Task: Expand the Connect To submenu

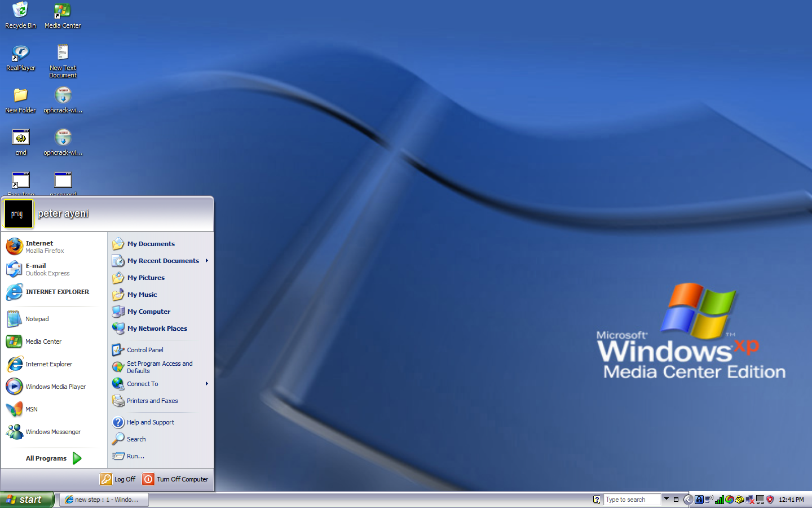Action: coord(161,384)
